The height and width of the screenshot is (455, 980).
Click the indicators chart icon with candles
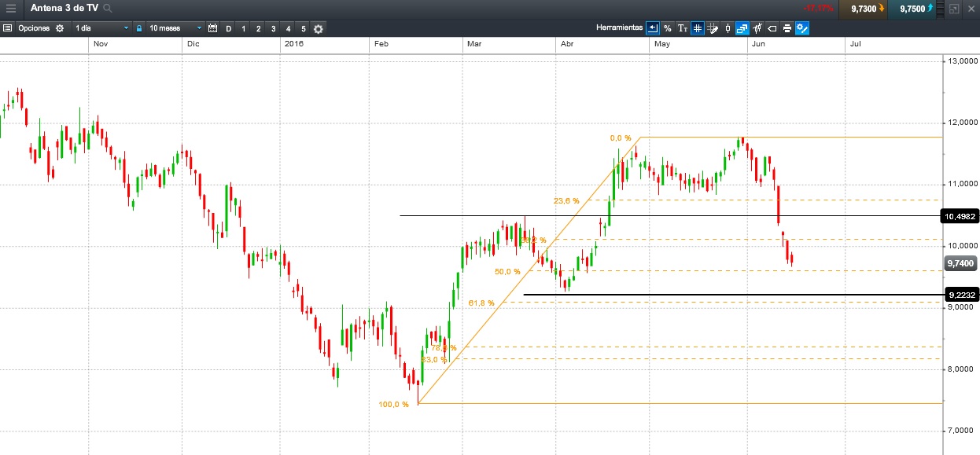pyautogui.click(x=757, y=28)
